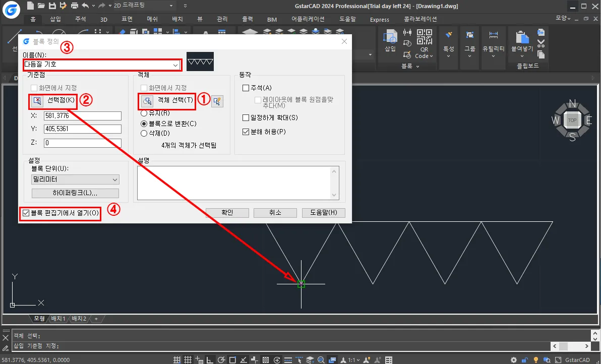This screenshot has width=601, height=364.
Task: Click the New file icon in quick access toolbar
Action: (30, 6)
